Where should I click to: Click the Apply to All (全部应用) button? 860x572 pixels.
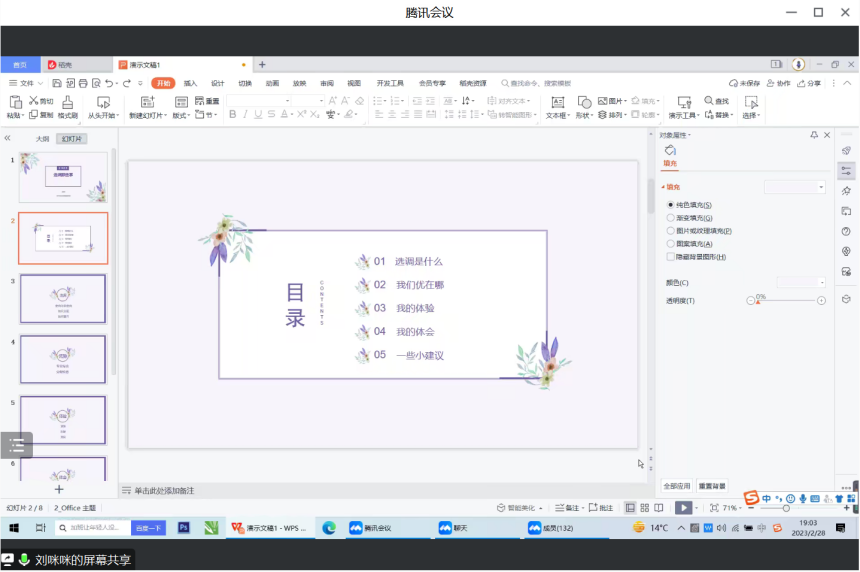click(677, 486)
